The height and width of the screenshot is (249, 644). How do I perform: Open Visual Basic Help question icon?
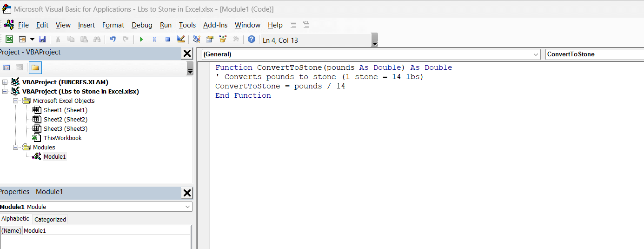pos(252,40)
